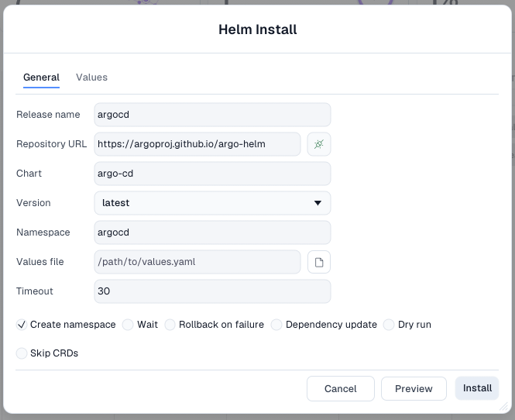
Task: Click the Version label
Action: tap(33, 203)
